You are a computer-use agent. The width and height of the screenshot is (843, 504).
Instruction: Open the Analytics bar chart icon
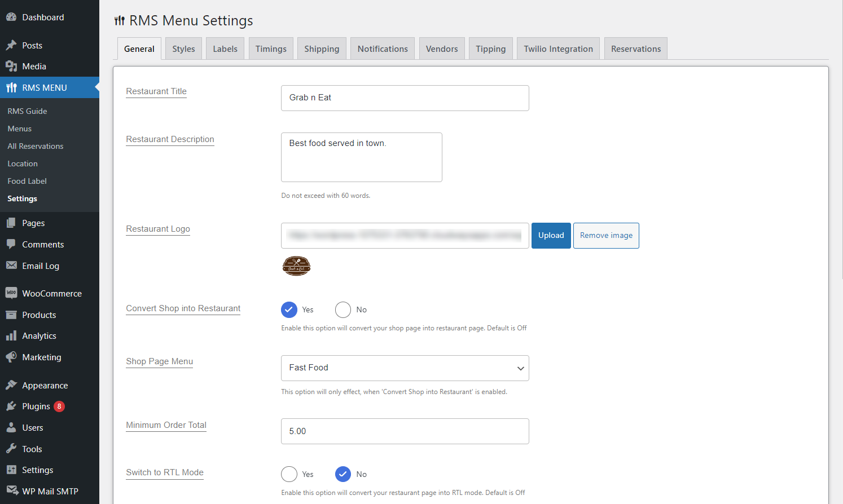(x=11, y=336)
